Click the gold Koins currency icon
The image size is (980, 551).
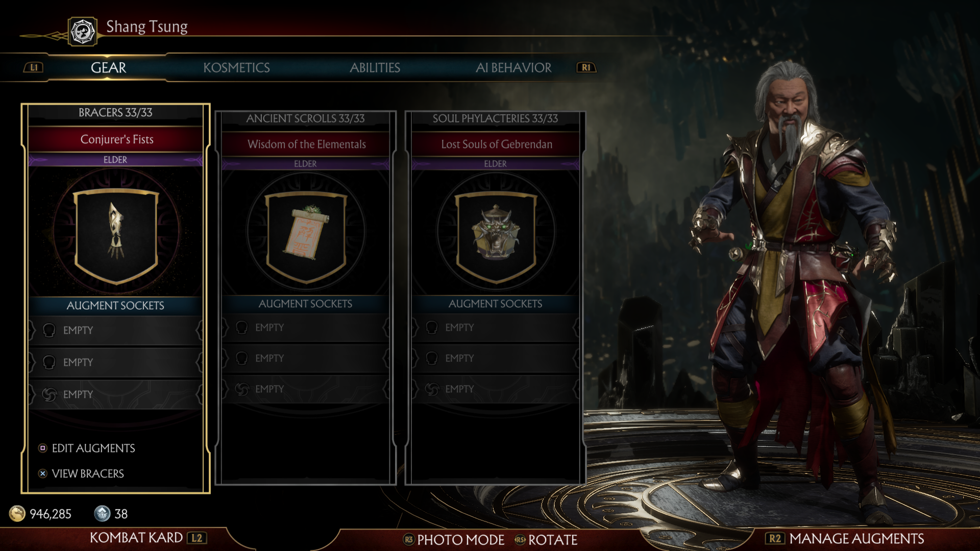tap(17, 513)
